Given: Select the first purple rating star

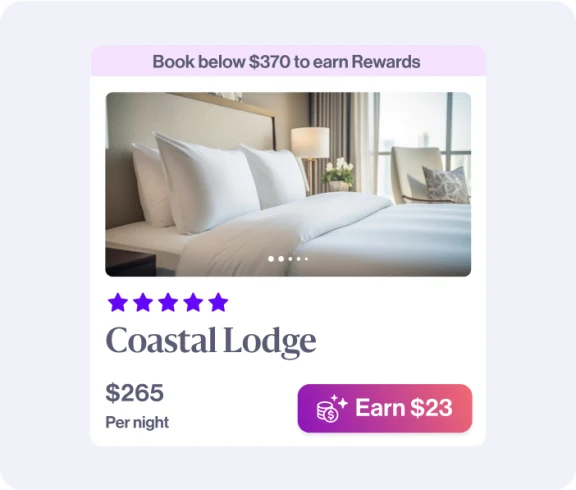Looking at the screenshot, I should 118,302.
